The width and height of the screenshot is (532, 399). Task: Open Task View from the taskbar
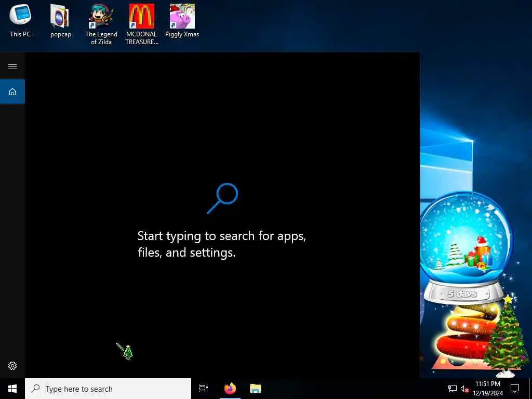pos(204,389)
